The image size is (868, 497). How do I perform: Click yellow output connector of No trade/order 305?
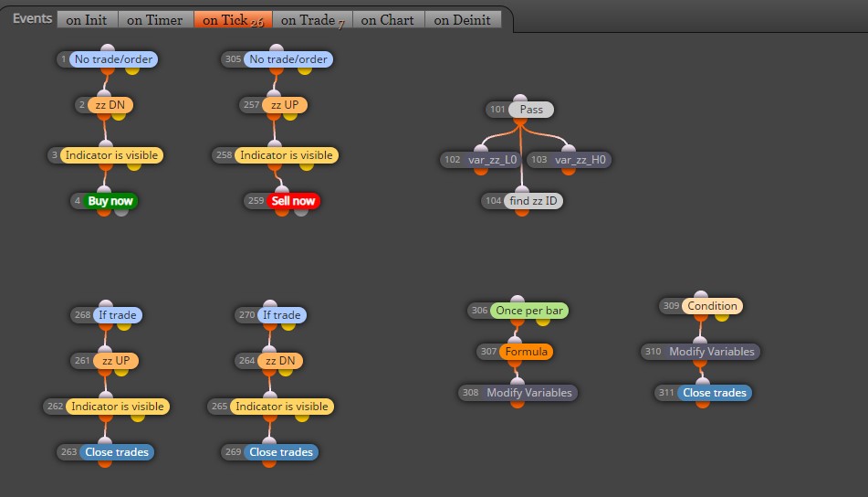pyautogui.click(x=305, y=69)
